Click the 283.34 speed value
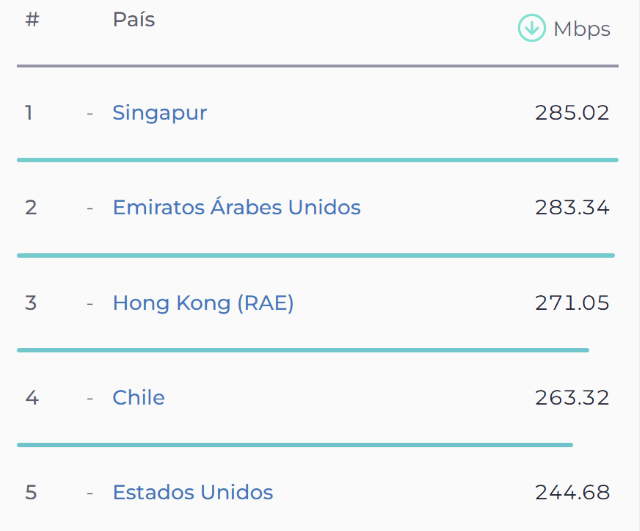640x531 pixels. click(572, 207)
